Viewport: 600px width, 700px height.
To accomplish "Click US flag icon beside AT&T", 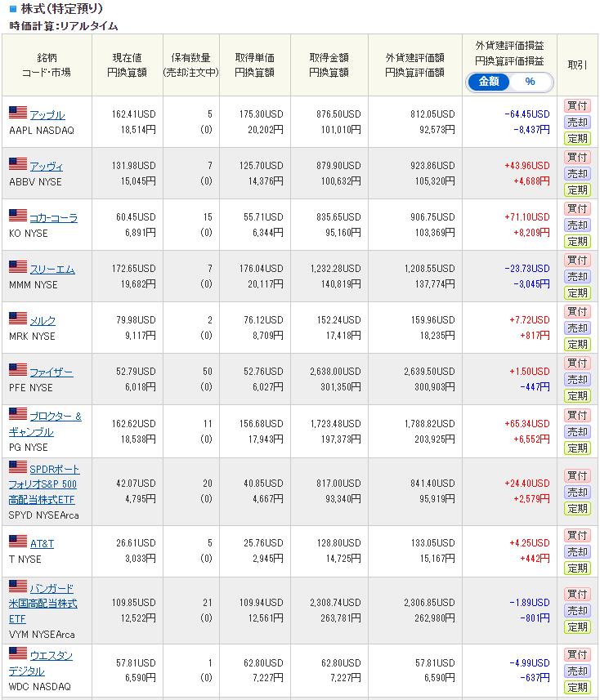I will (x=18, y=541).
